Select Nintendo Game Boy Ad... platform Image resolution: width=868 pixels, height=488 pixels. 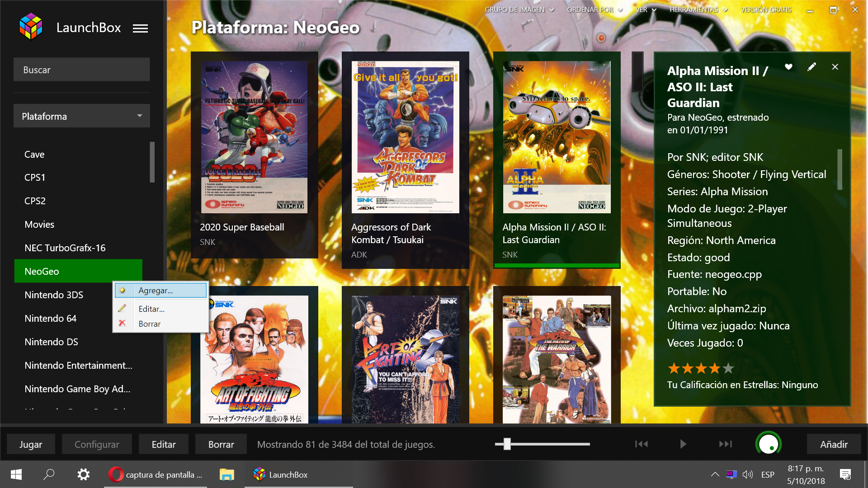click(x=78, y=389)
